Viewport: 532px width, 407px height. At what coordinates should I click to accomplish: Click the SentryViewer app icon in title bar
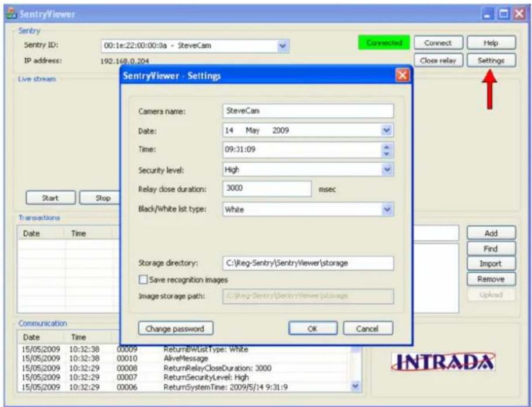(x=11, y=13)
